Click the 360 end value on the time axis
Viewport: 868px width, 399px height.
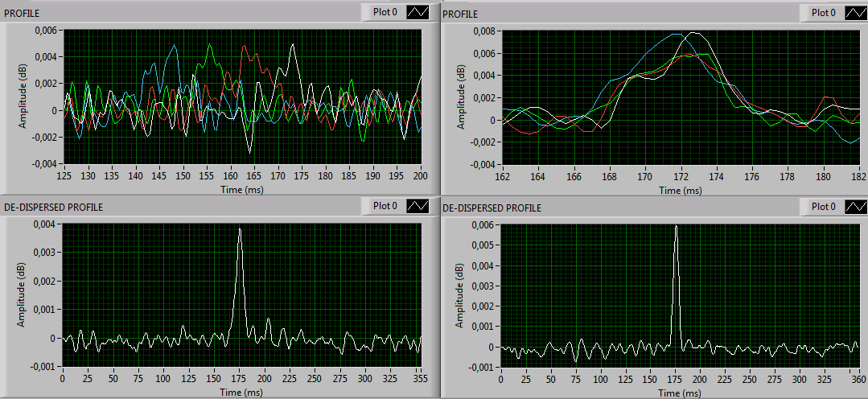point(857,378)
